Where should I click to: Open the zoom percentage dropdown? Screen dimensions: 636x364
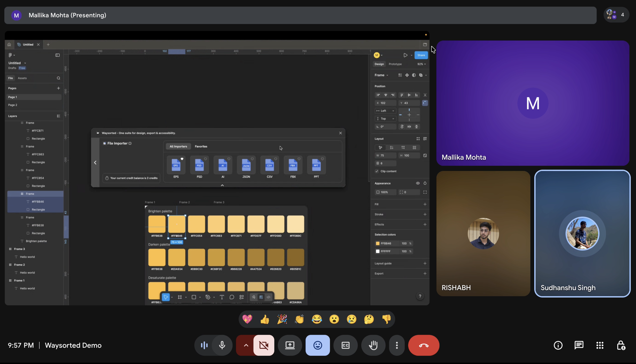tap(422, 64)
